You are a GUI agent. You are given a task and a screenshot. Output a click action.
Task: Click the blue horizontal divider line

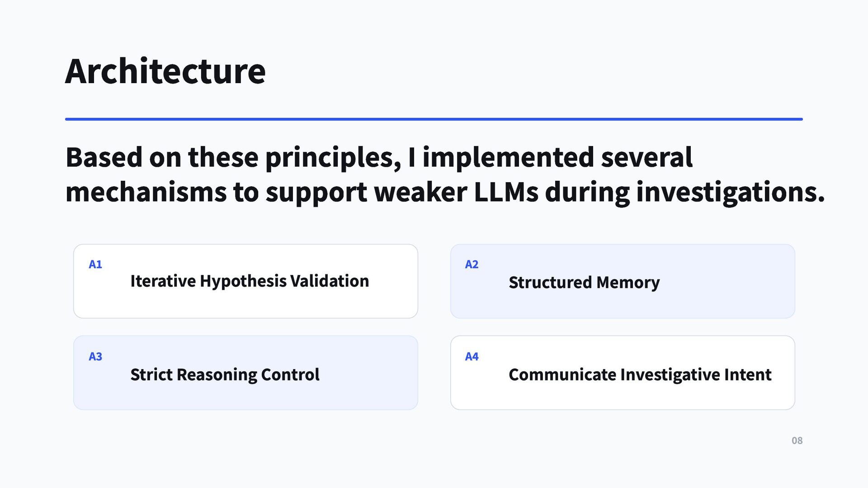434,119
